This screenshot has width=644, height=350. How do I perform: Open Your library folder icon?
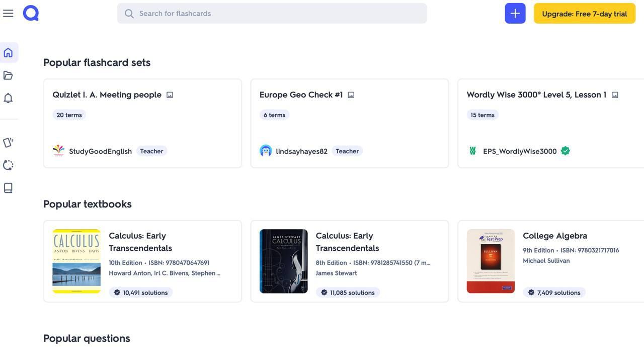(x=8, y=76)
